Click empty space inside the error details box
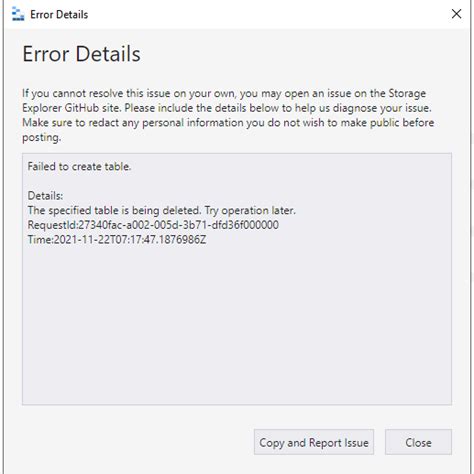The image size is (474, 474). [237, 323]
